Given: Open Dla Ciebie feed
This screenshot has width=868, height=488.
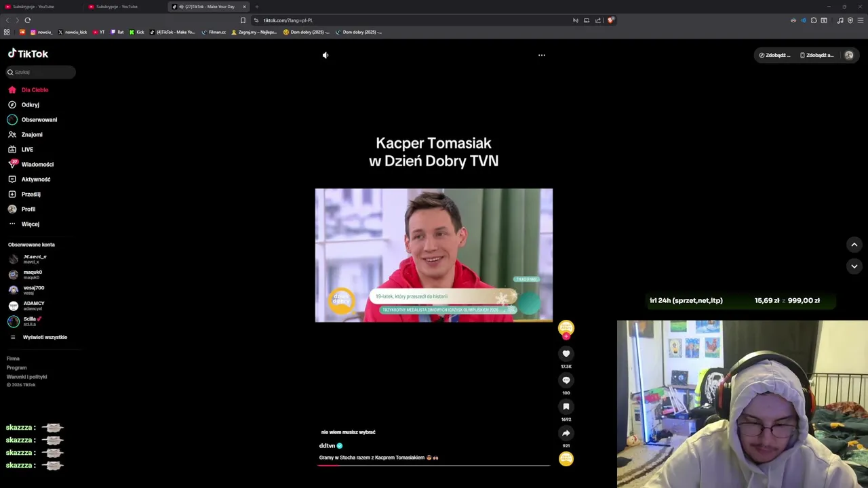Looking at the screenshot, I should [28, 89].
